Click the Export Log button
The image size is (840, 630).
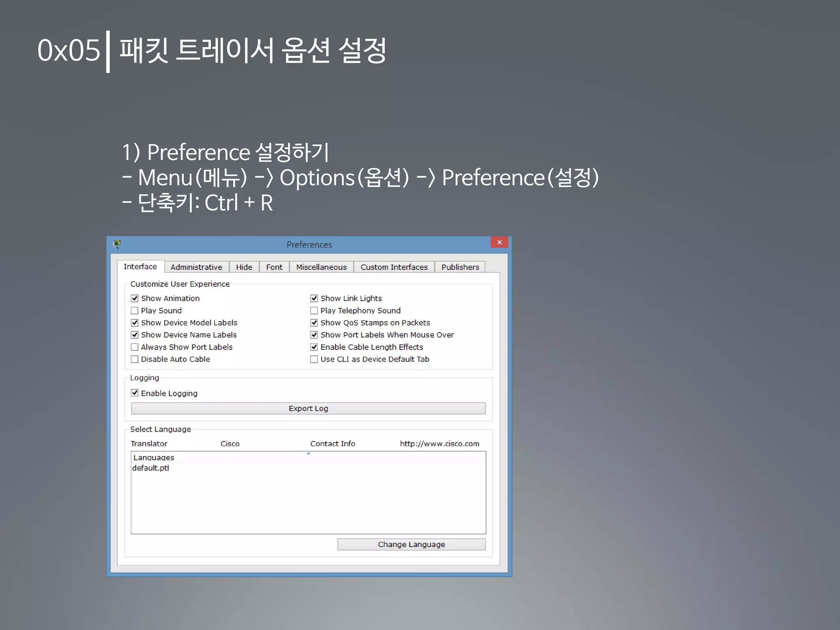[x=308, y=409]
